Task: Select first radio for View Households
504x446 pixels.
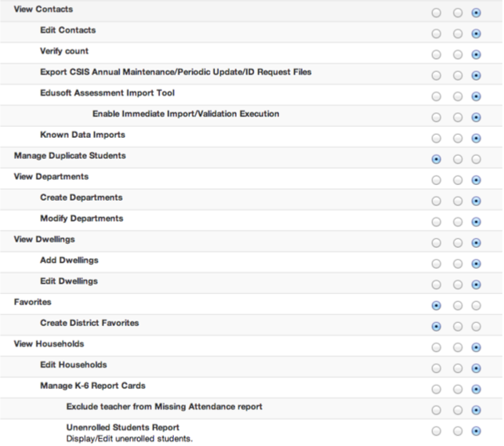Action: [436, 348]
